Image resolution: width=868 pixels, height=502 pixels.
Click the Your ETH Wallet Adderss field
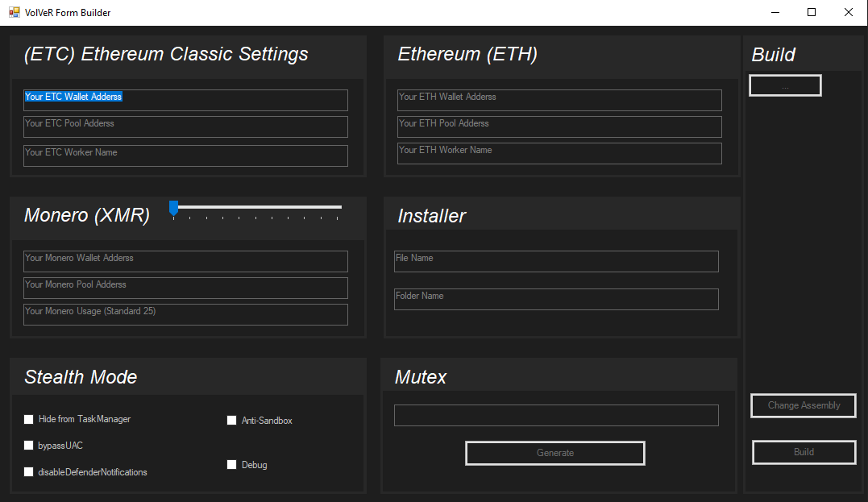[x=559, y=100]
